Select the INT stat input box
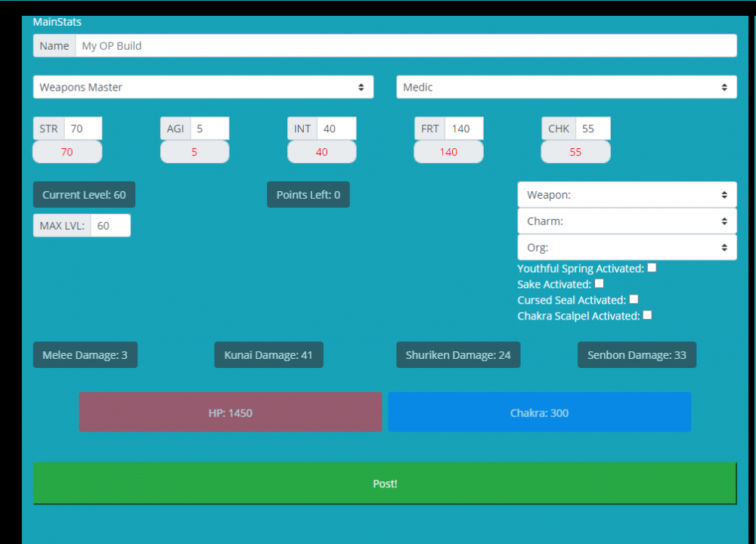Screen dimensions: 756x544 tap(336, 128)
